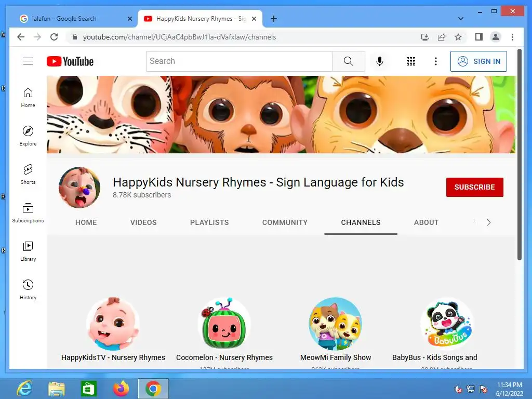Reload the page with refresh icon

[54, 37]
